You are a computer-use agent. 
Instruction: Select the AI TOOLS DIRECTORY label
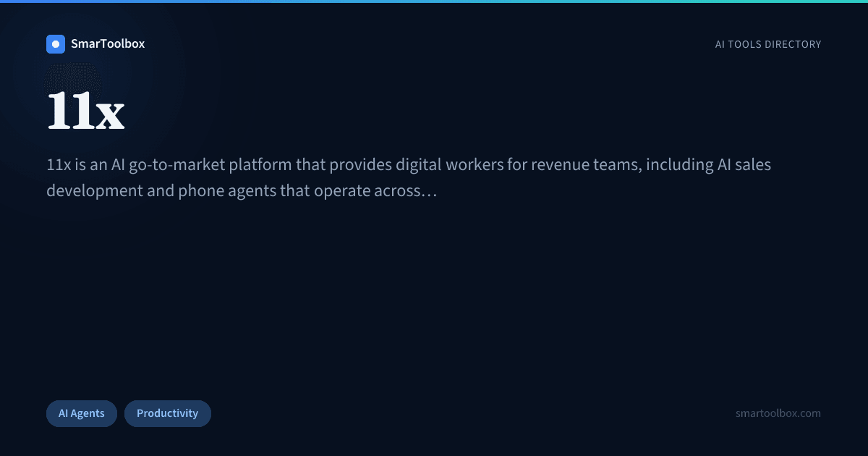[x=768, y=44]
